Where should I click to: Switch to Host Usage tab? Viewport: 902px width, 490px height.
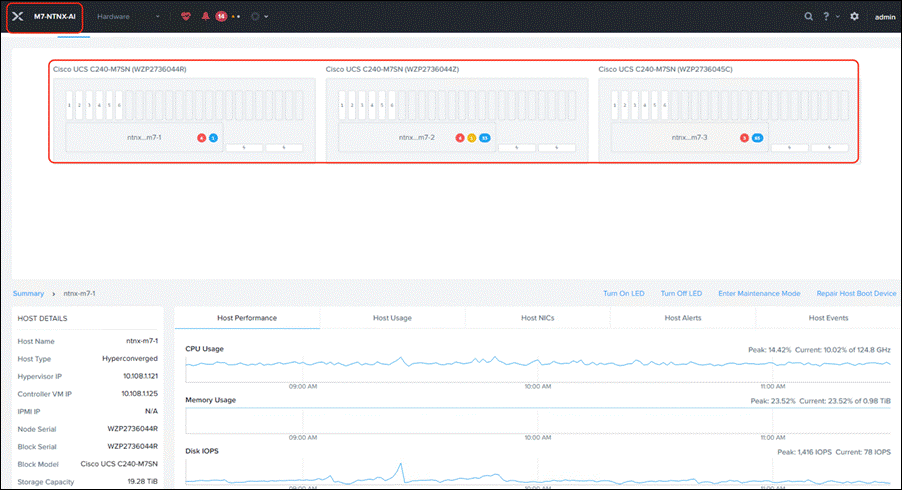pos(392,318)
